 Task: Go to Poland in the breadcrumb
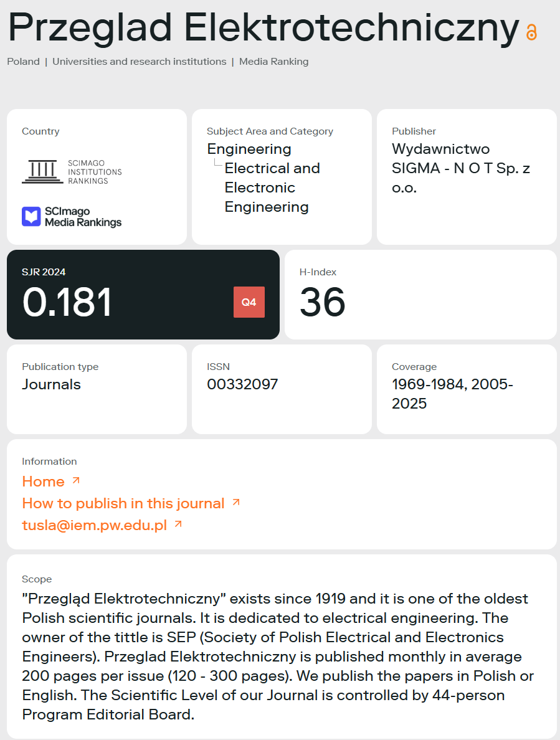23,62
